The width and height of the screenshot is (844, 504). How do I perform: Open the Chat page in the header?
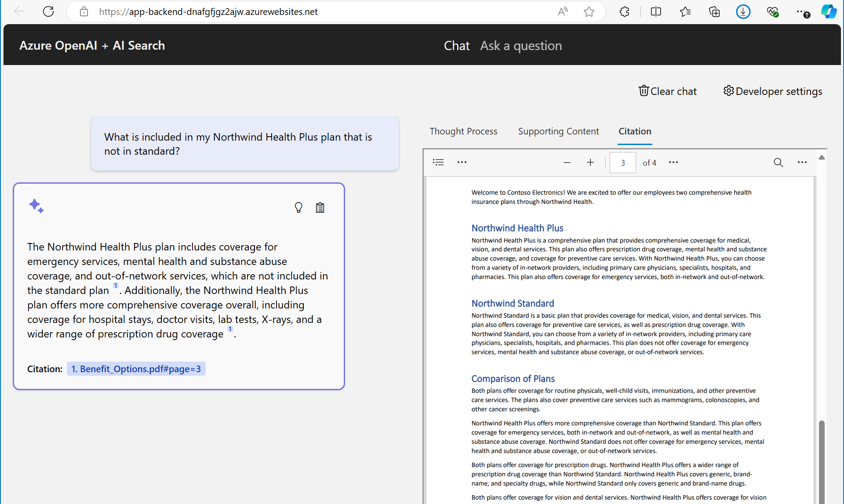(x=457, y=45)
